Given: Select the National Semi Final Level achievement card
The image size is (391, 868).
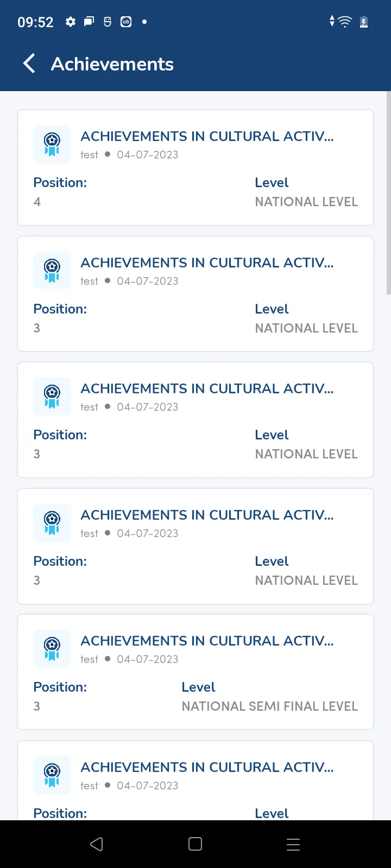Looking at the screenshot, I should pyautogui.click(x=195, y=672).
